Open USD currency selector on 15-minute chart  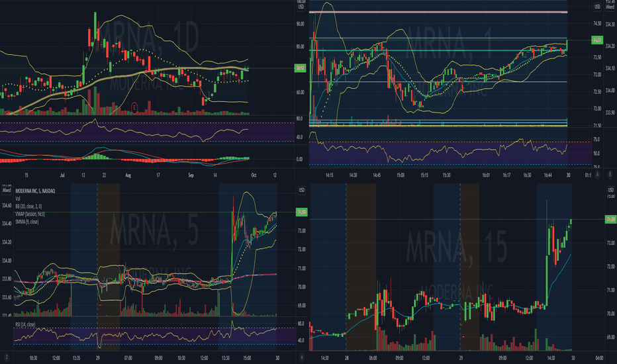pos(610,190)
